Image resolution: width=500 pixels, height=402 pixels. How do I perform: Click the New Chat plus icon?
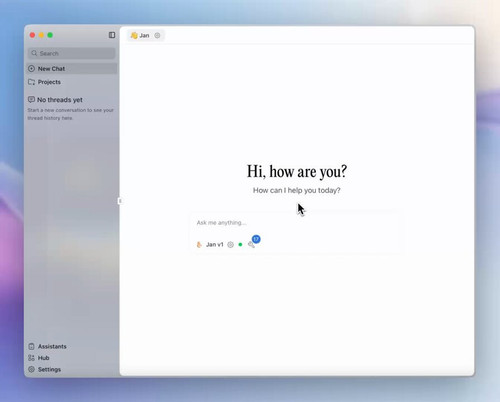tap(31, 69)
